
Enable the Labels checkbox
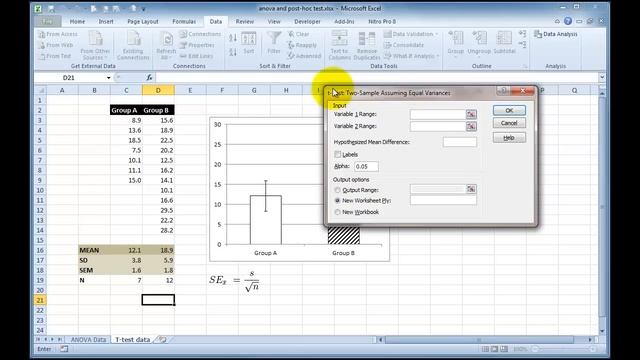tap(337, 154)
